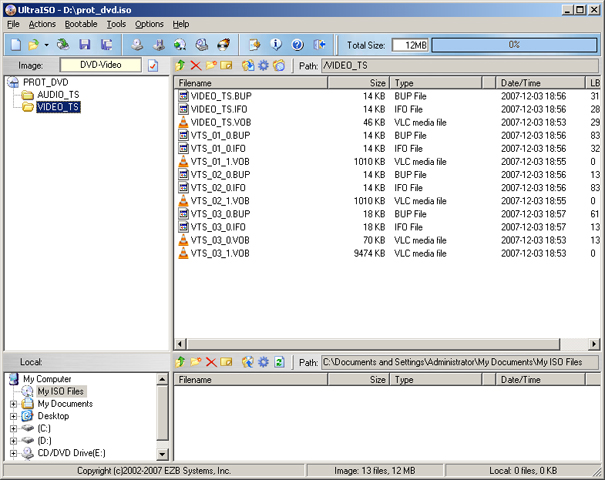Click the Information (i) toolbar icon

pos(276,45)
